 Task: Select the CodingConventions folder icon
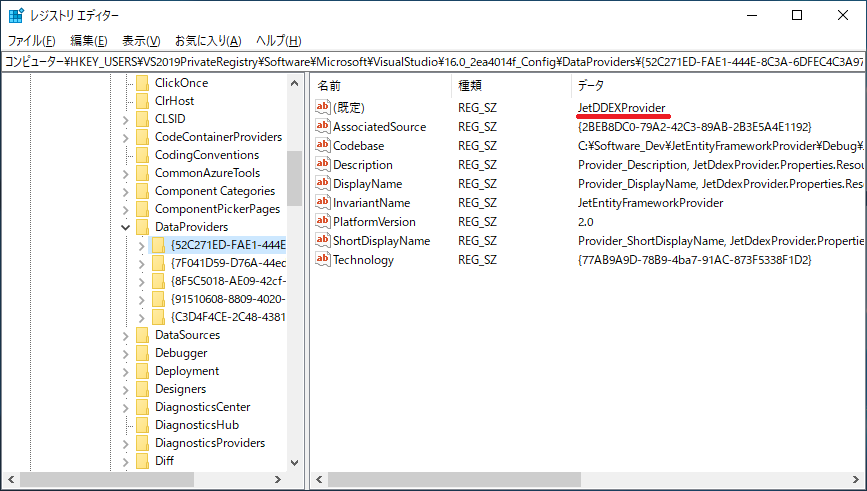click(x=143, y=155)
